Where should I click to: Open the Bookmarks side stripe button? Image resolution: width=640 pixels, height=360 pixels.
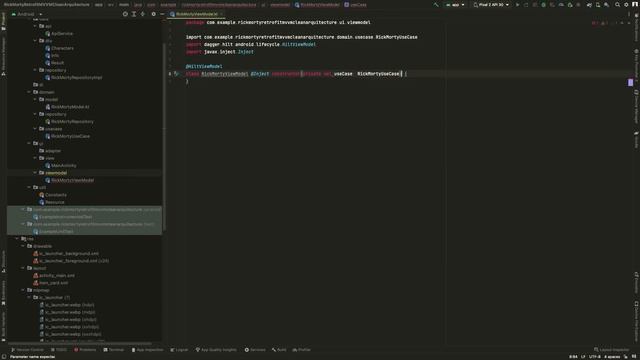pyautogui.click(x=3, y=293)
